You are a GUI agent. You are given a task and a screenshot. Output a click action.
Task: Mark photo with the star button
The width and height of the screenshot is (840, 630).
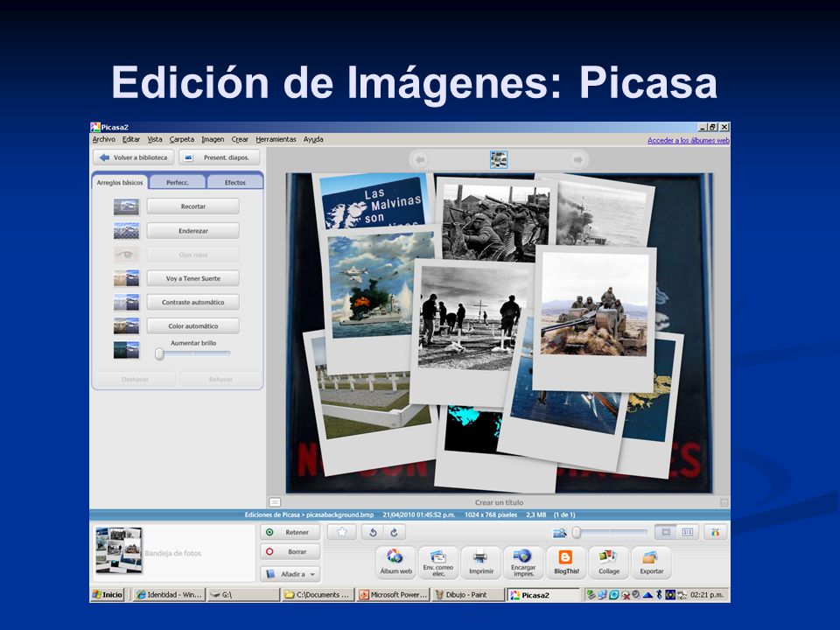(x=342, y=532)
